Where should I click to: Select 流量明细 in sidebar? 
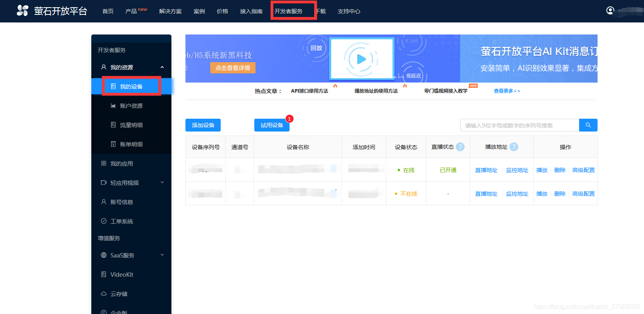pos(131,125)
